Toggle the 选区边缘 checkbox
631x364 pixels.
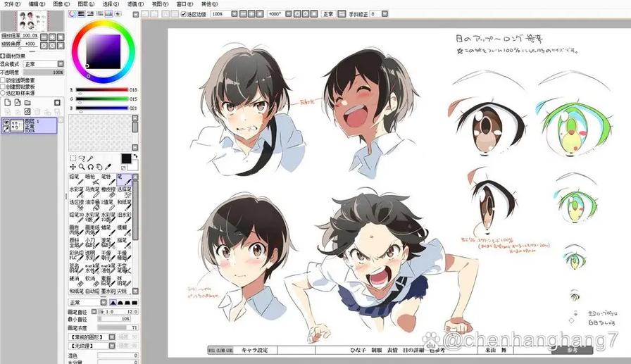click(x=184, y=14)
